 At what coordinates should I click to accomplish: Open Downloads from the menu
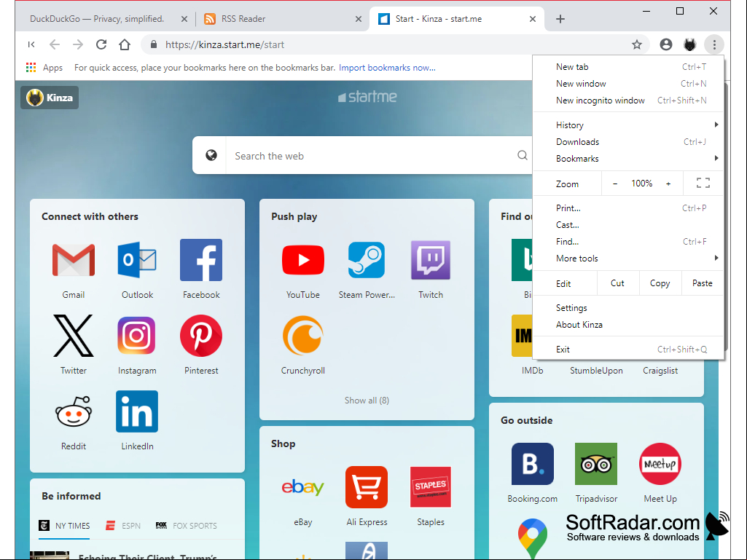coord(628,142)
